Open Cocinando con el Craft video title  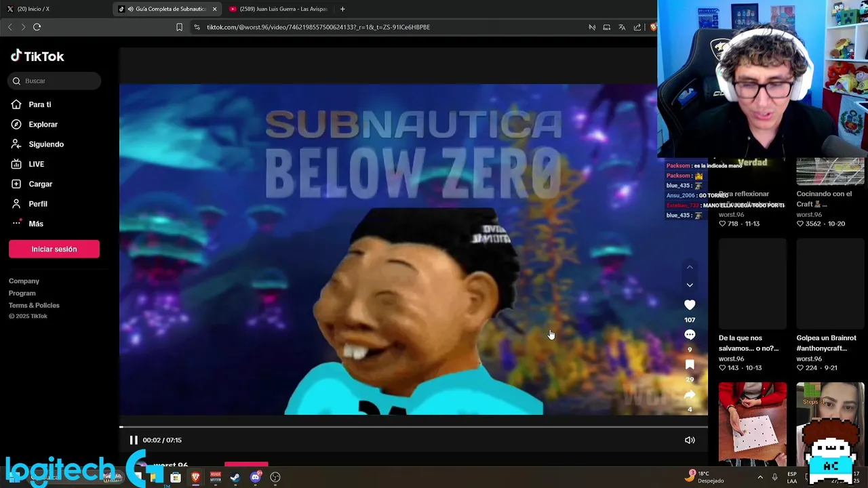(x=825, y=199)
